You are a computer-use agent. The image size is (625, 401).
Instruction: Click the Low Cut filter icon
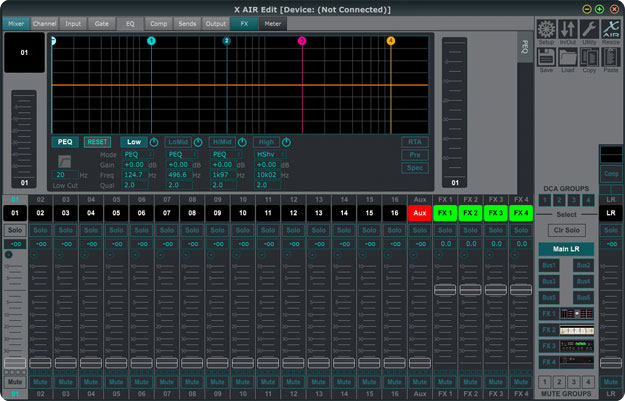click(x=65, y=161)
